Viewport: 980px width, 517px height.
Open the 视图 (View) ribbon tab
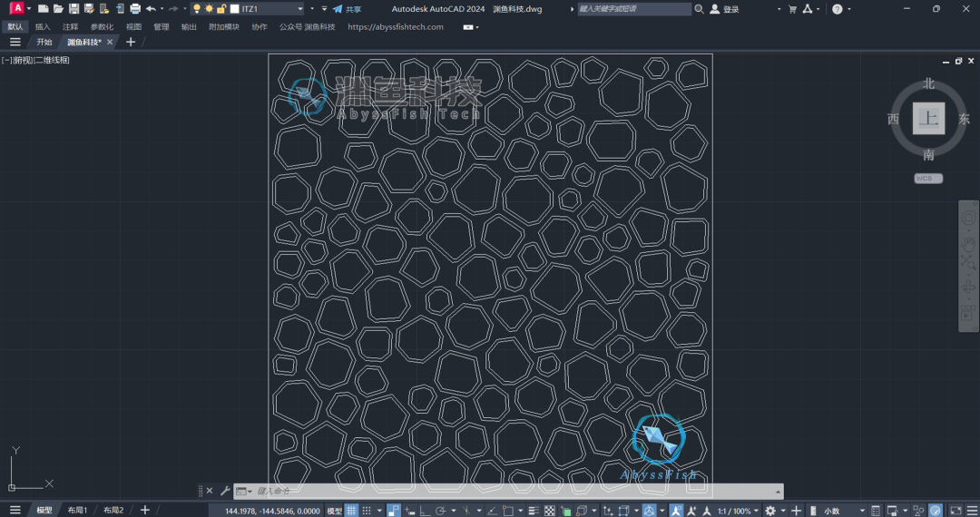133,27
